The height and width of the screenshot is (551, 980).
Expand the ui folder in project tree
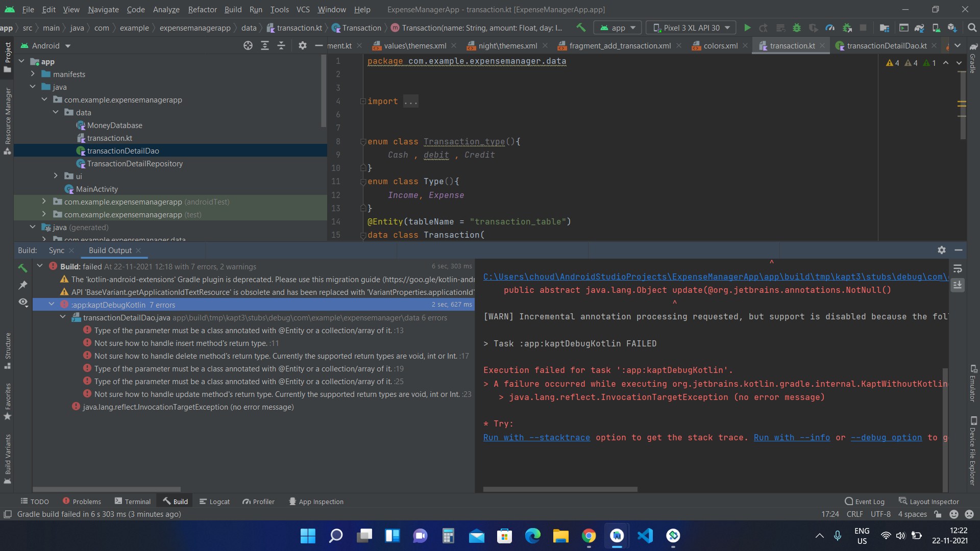[57, 176]
